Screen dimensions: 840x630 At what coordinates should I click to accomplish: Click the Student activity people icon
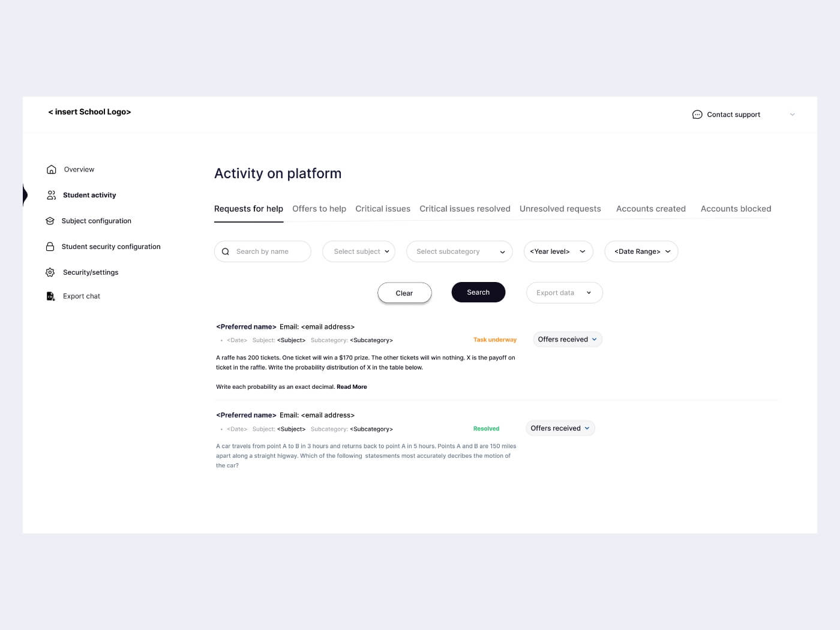(x=51, y=194)
